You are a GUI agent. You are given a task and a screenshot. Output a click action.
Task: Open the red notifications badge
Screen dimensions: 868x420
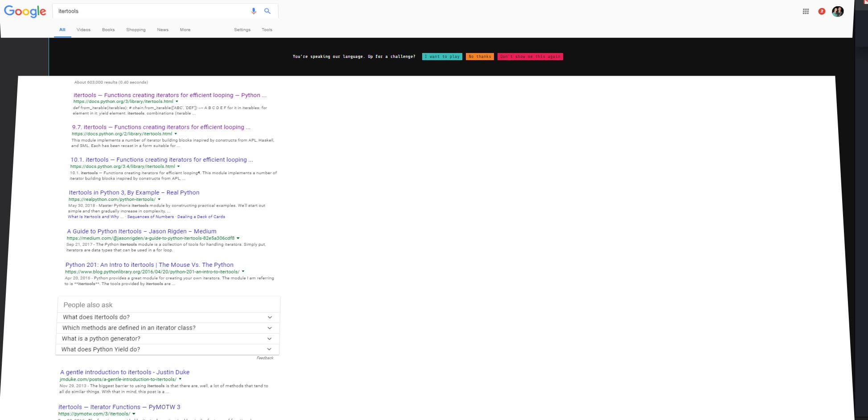click(x=822, y=12)
